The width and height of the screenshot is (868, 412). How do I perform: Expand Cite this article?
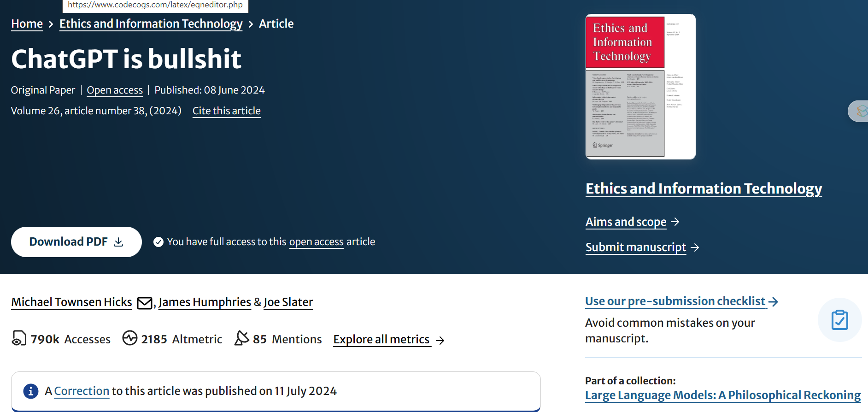[226, 111]
